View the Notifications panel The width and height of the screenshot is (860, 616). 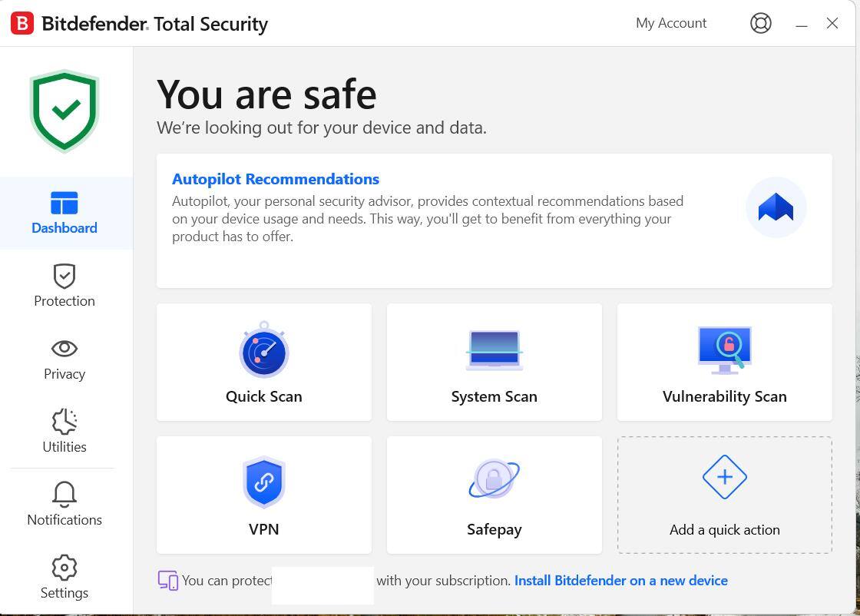[64, 505]
